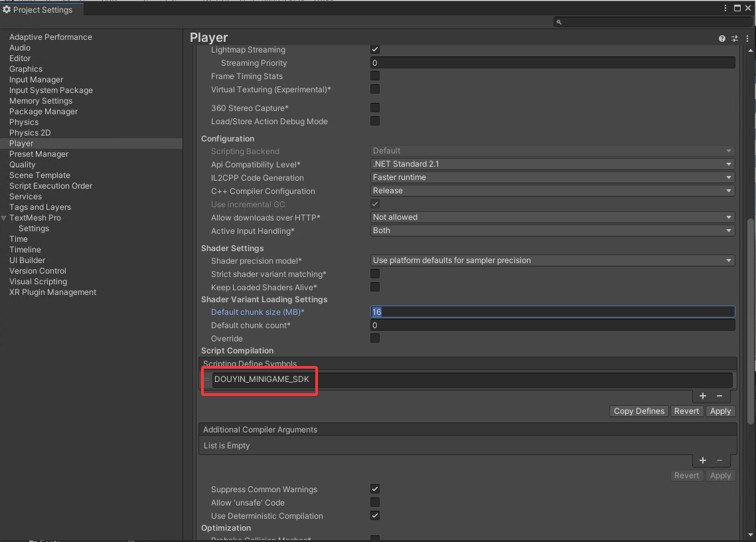Select Script Execution Order category
Viewport: 756px width, 542px height.
tap(50, 186)
